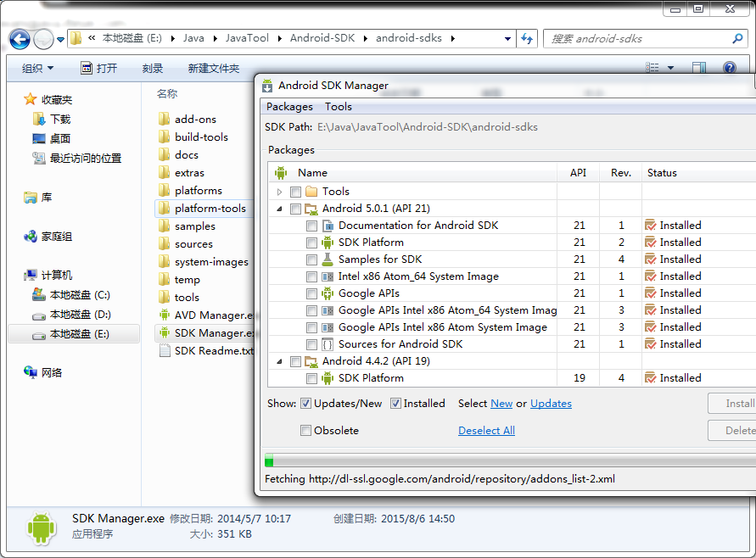Open the Organize (组织) dropdown menu
Screen dimensions: 756x558
[x=37, y=69]
